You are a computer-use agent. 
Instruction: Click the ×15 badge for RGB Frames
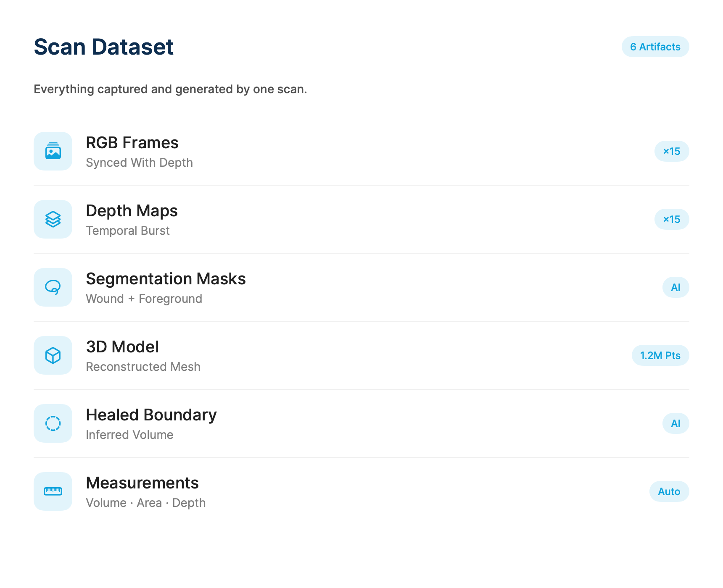tap(672, 151)
